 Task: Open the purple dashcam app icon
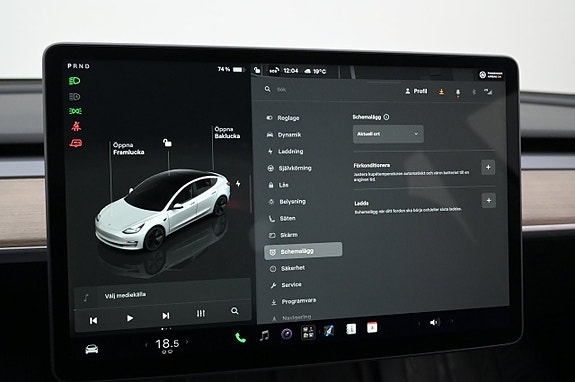(x=286, y=334)
